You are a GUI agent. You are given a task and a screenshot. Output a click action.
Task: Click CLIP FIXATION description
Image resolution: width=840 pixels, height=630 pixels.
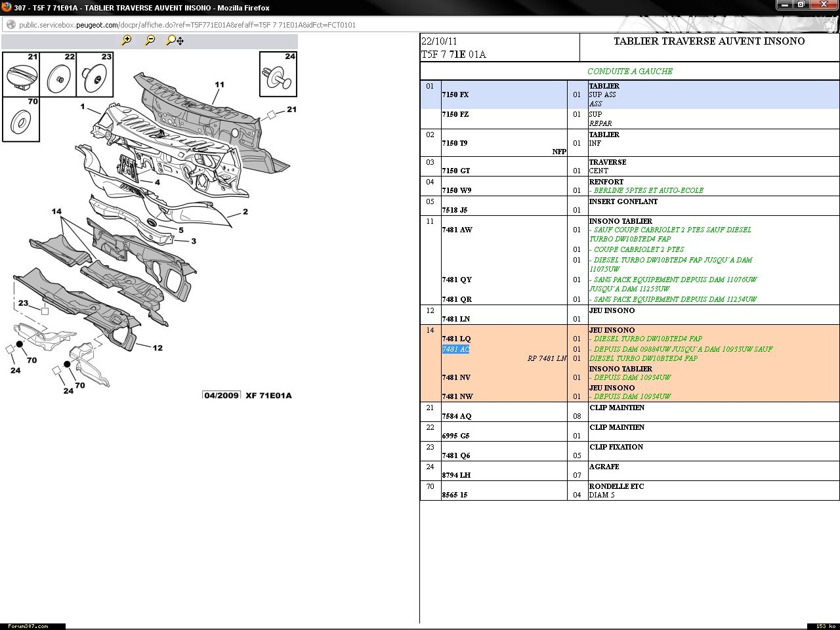point(616,447)
